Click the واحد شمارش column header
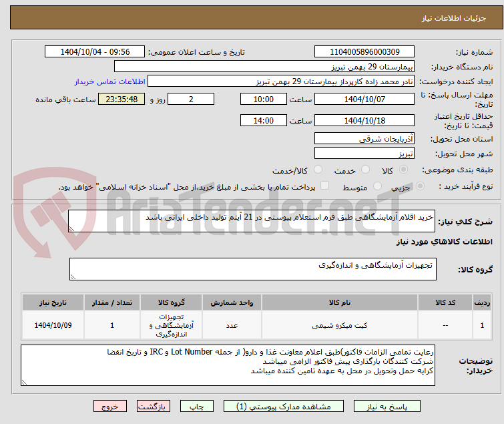504x424 pixels. [232, 302]
